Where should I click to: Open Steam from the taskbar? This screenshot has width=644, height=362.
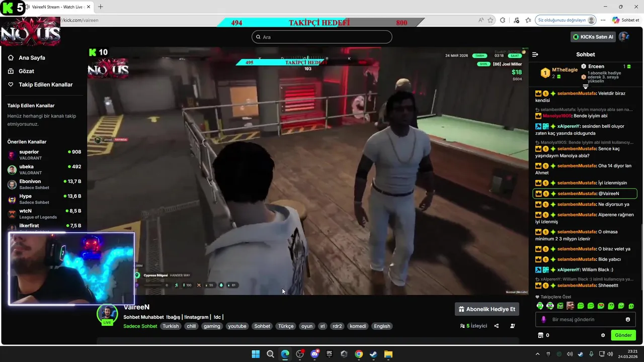pyautogui.click(x=373, y=354)
